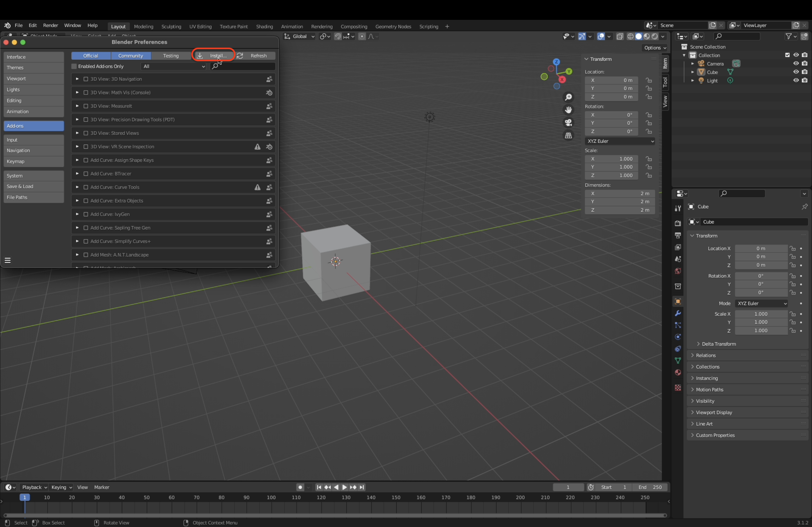Image resolution: width=812 pixels, height=527 pixels.
Task: Pin the Cube properties context
Action: tap(804, 207)
